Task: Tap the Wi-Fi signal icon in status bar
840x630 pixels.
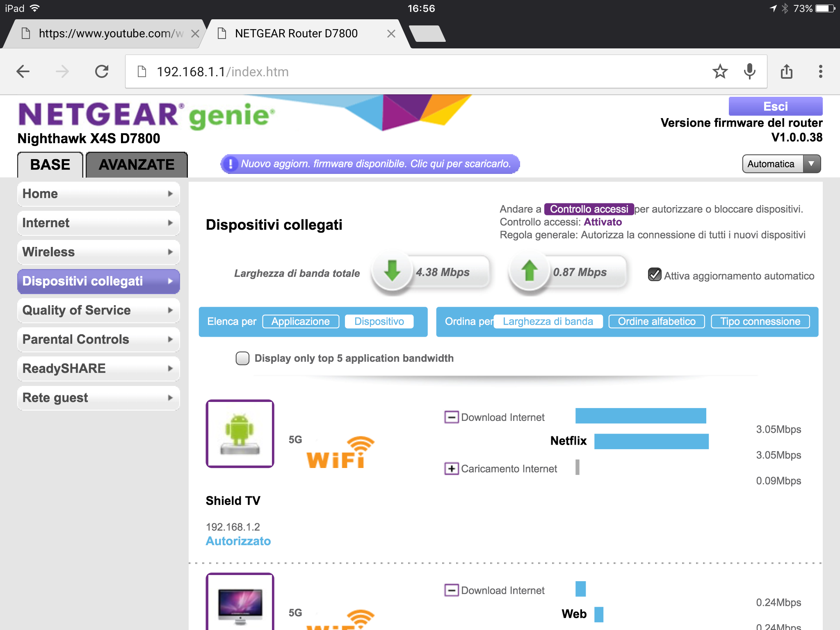Action: [x=35, y=8]
